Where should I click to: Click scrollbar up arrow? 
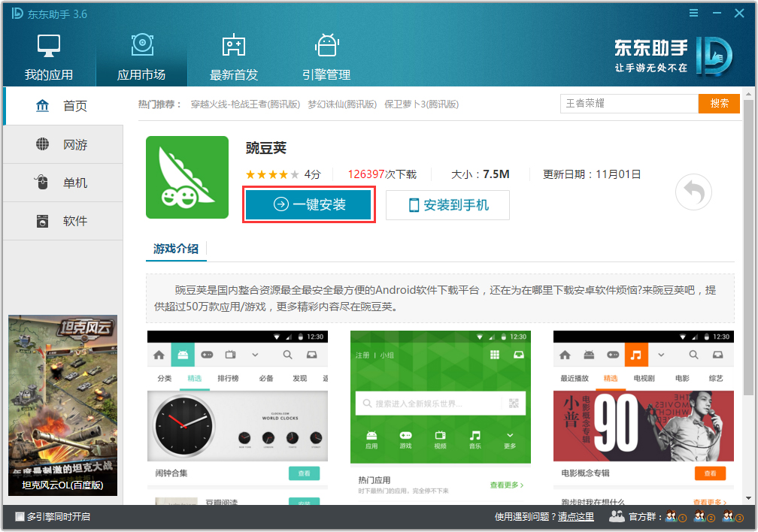pos(748,94)
